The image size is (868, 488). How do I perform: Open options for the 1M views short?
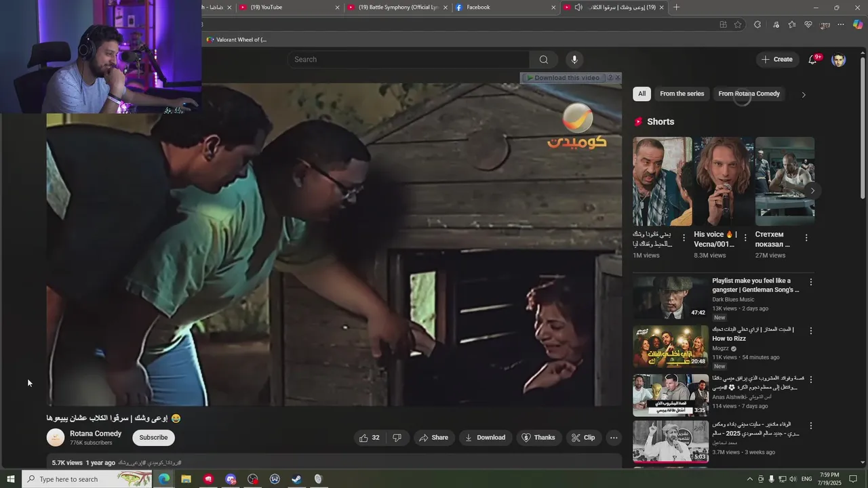click(684, 238)
